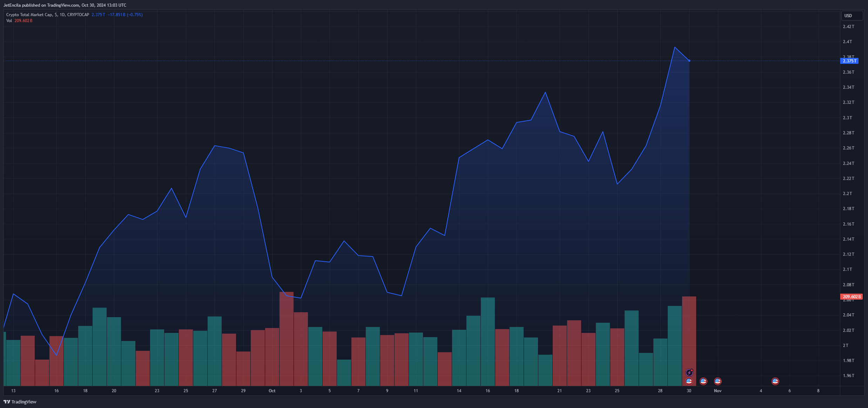868x408 pixels.
Task: Click the 2.3T price axis label
Action: tap(848, 118)
